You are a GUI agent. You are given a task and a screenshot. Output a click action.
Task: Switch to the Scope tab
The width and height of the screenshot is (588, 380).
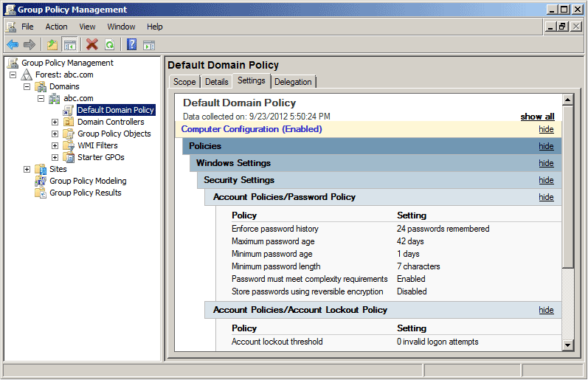click(184, 82)
